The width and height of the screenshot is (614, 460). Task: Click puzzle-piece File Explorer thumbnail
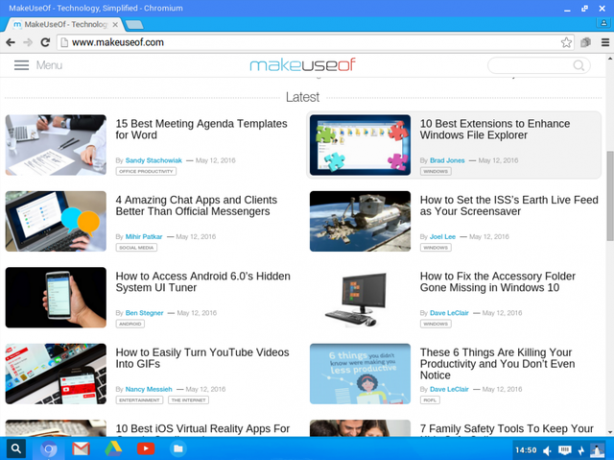(x=360, y=145)
